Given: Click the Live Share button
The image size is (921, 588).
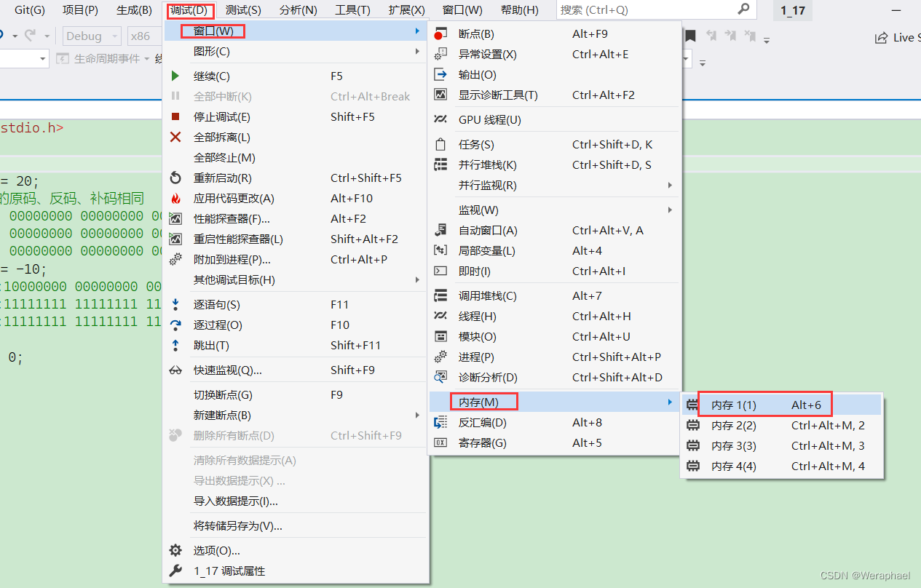Looking at the screenshot, I should tap(897, 38).
